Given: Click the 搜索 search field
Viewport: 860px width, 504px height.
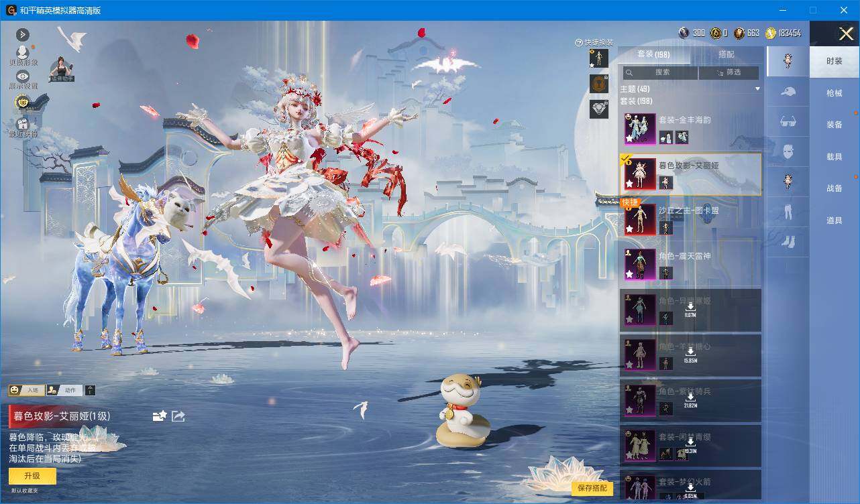Looking at the screenshot, I should (660, 72).
